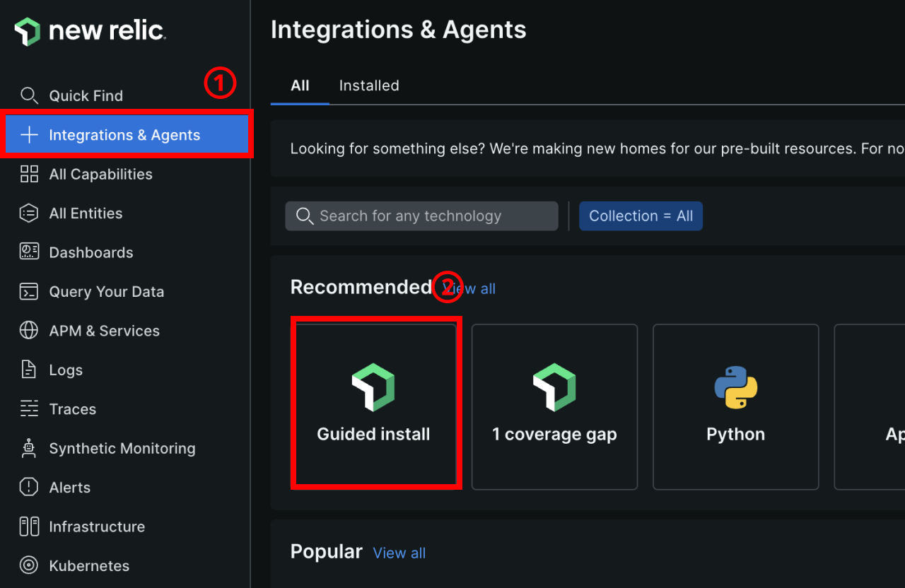Open the Alerts section

point(69,487)
